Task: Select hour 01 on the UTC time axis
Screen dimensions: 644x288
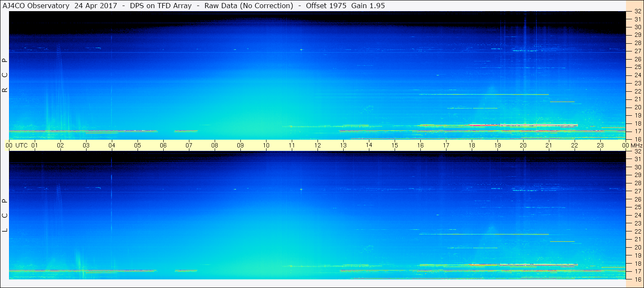Action: click(x=35, y=145)
